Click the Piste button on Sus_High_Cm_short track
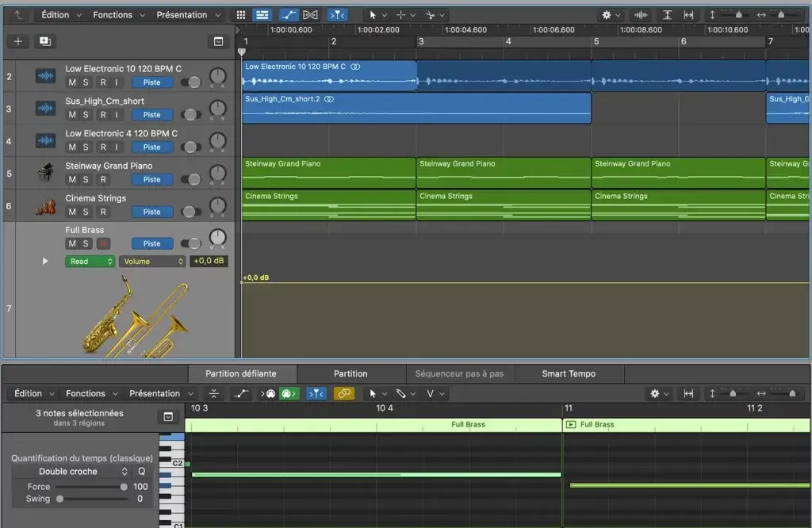The height and width of the screenshot is (528, 812). (x=151, y=115)
